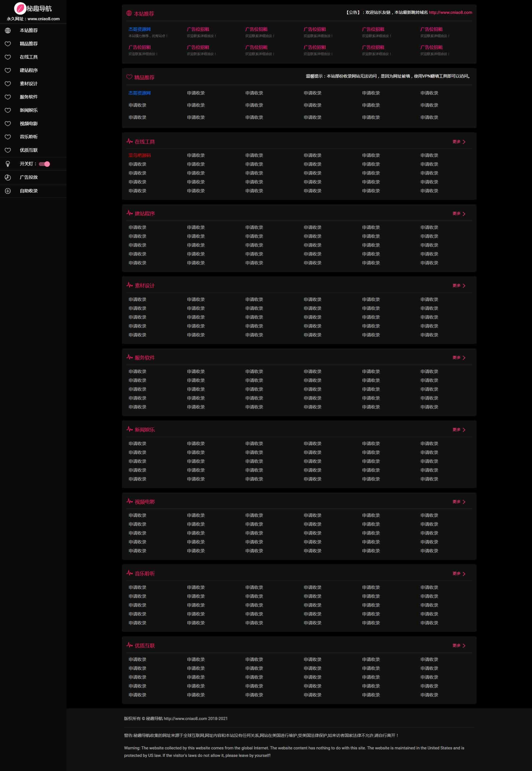The image size is (532, 771).
Task: Click the 秘趣导航 pink logo icon
Action: [x=20, y=8]
